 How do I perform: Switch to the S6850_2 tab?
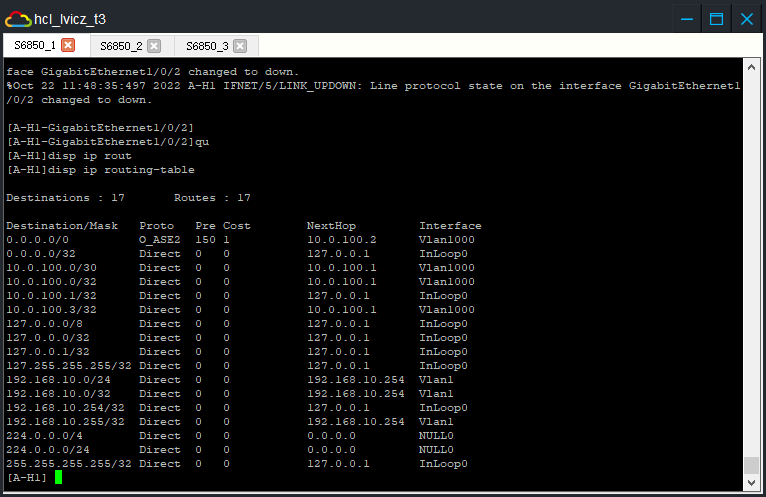tap(121, 46)
